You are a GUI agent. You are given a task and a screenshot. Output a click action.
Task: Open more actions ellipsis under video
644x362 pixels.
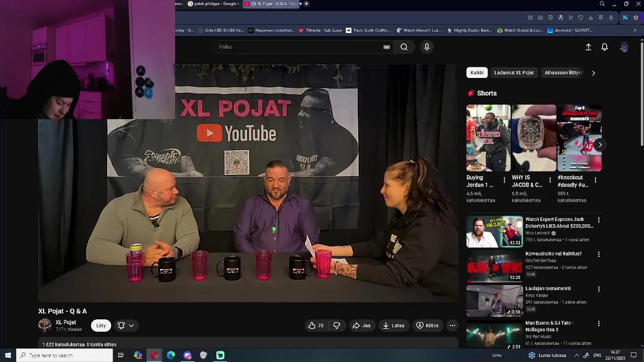(x=452, y=325)
